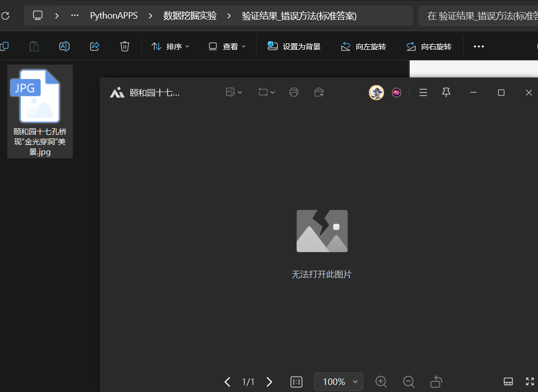Viewport: 538px width, 392px height.
Task: Click the rename icon in Explorer toolbar
Action: pyautogui.click(x=64, y=46)
